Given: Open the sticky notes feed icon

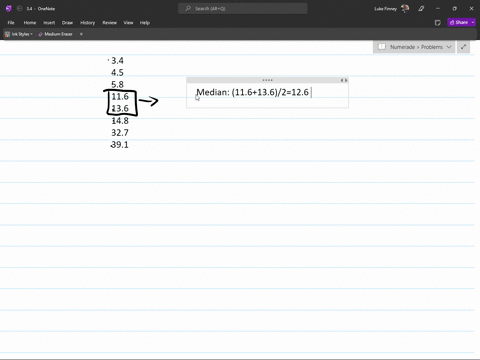Looking at the screenshot, I should [438, 23].
